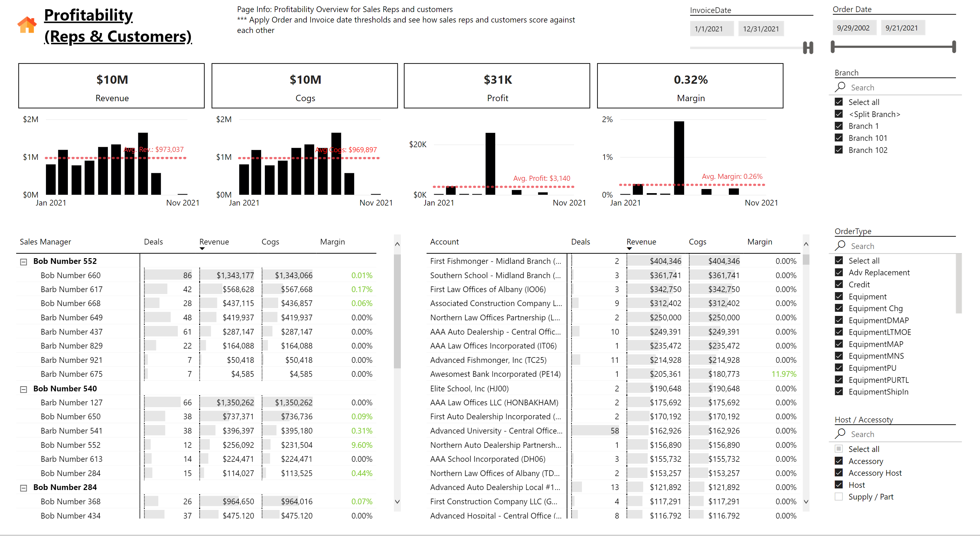The height and width of the screenshot is (536, 980).
Task: Collapse the Bob Number 552 manager group
Action: (x=23, y=262)
